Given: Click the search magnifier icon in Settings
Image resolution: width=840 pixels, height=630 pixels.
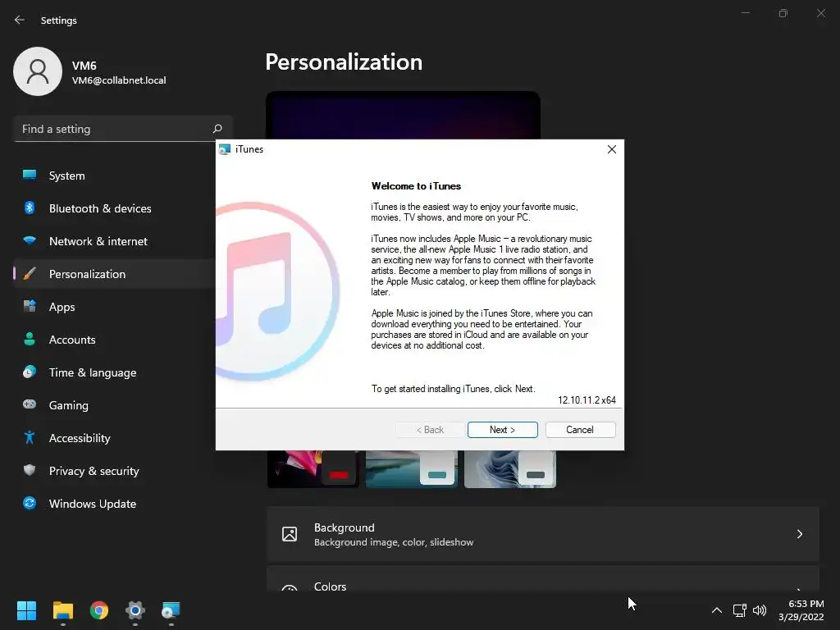Looking at the screenshot, I should point(217,129).
